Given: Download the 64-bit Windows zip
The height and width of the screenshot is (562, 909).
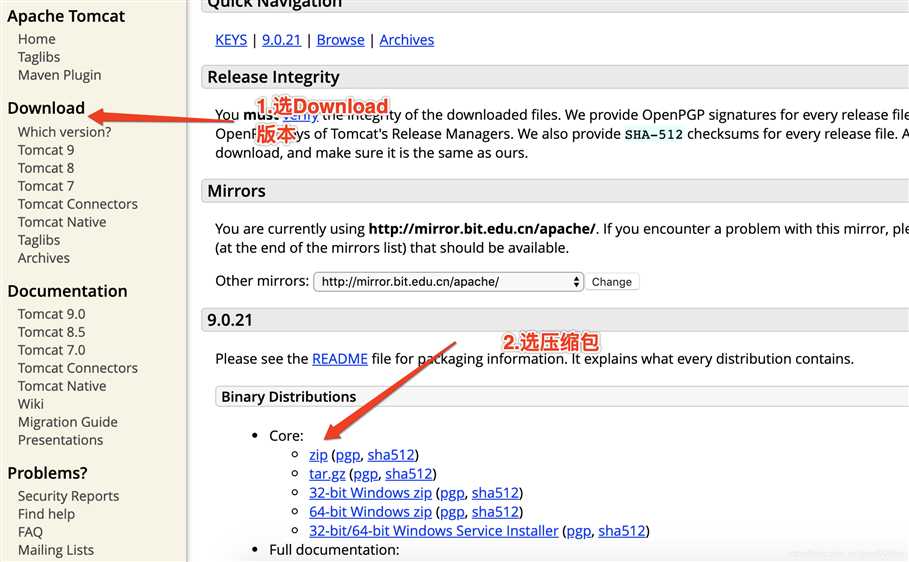Looking at the screenshot, I should point(370,512).
